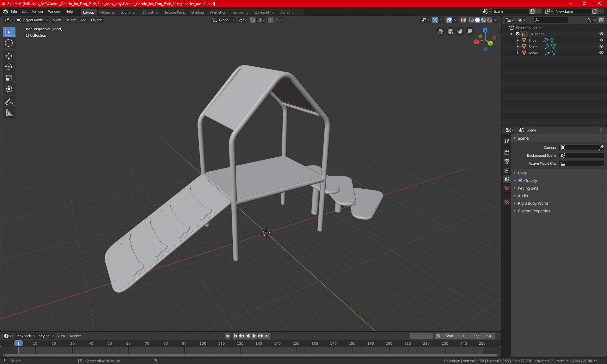The width and height of the screenshot is (607, 364).
Task: Switch to the UV Editing workspace tab
Action: tap(150, 12)
